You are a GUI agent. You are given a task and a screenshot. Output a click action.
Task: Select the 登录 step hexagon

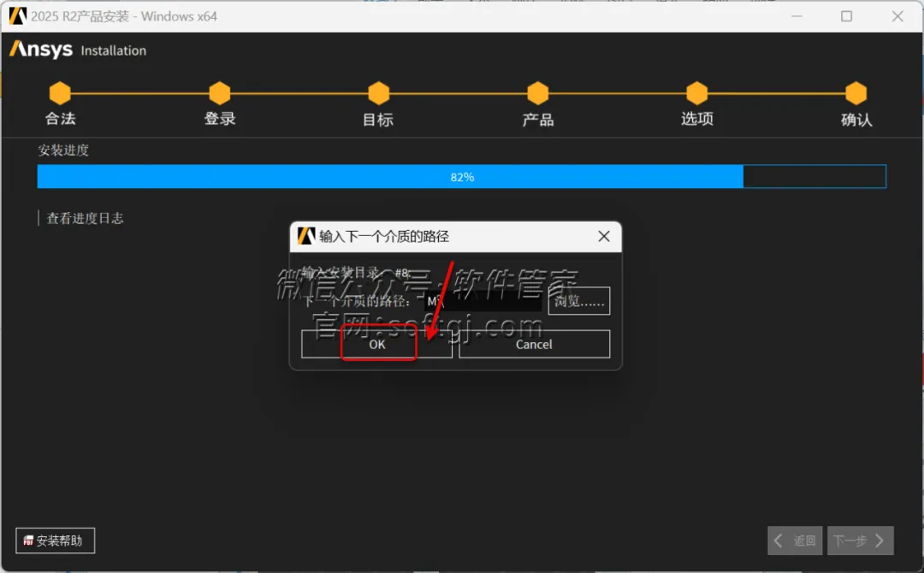tap(220, 93)
